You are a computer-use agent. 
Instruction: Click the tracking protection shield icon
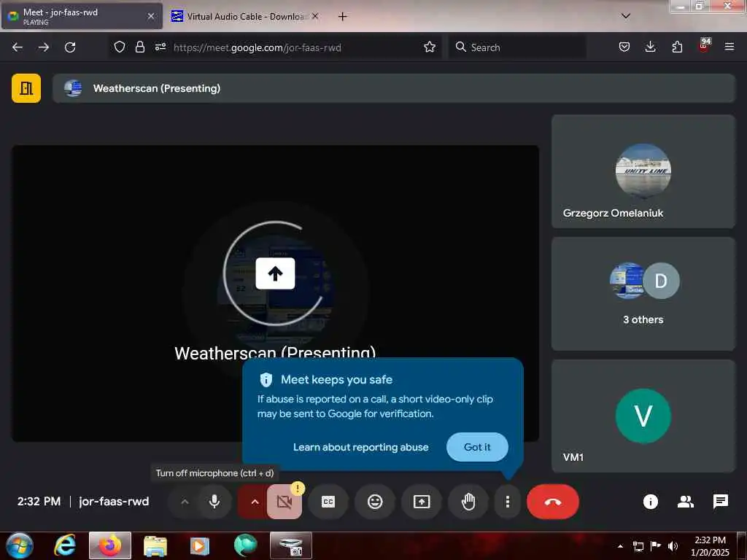pos(120,47)
